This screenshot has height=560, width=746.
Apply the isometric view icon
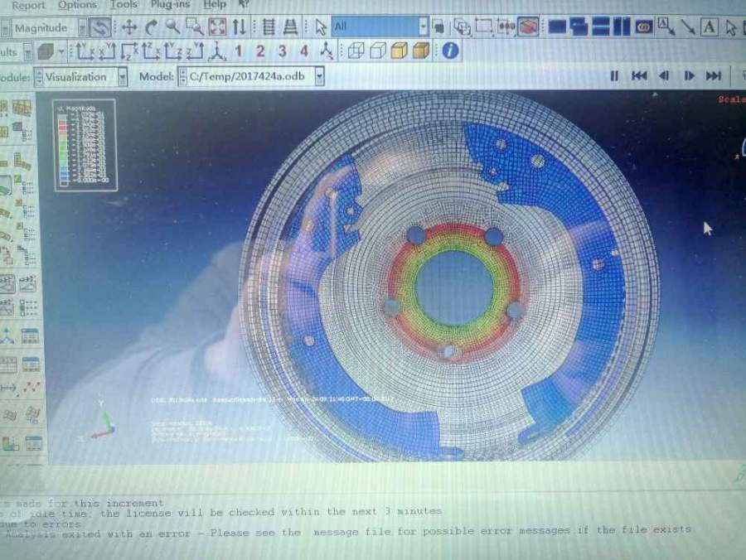pyautogui.click(x=217, y=51)
